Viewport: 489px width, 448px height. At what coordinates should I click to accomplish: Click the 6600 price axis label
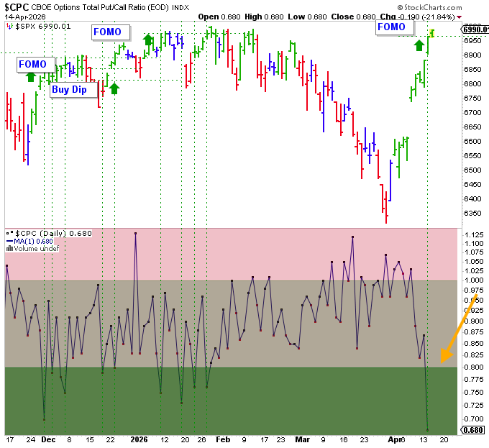pos(472,141)
